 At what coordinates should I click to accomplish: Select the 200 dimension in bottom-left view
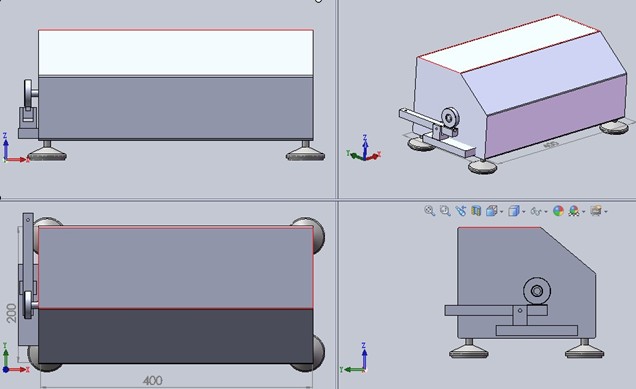pos(12,313)
